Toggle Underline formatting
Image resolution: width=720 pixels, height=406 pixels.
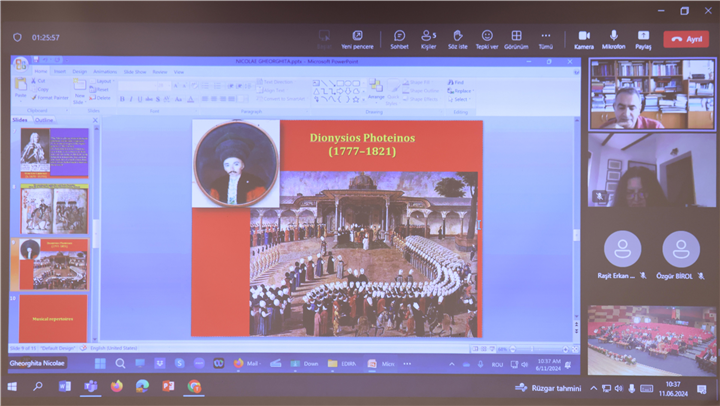click(140, 99)
